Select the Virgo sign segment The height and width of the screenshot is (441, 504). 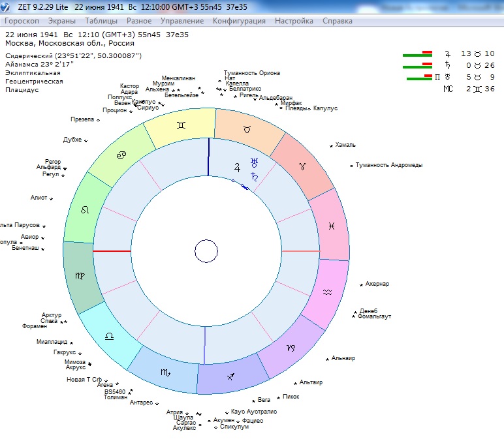(79, 276)
